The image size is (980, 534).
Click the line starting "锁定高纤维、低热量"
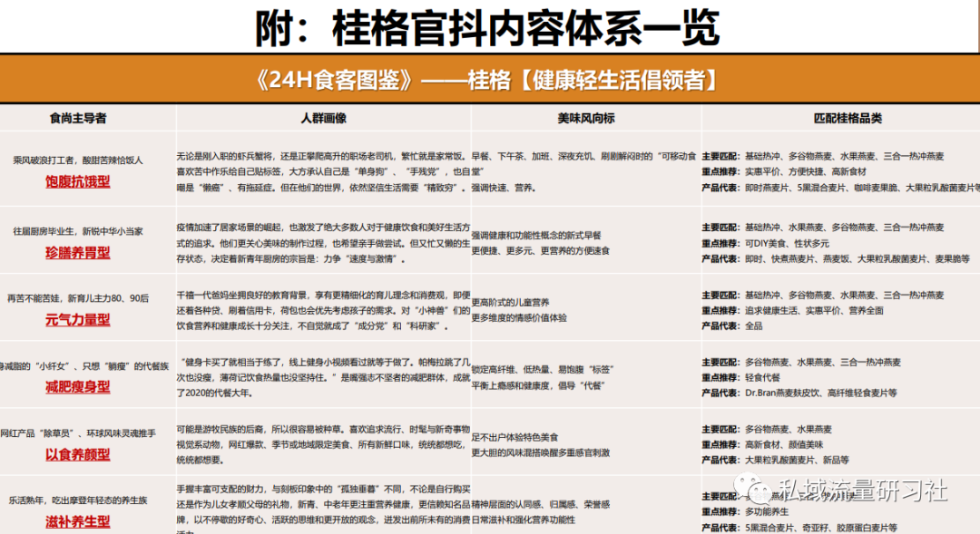(x=543, y=370)
